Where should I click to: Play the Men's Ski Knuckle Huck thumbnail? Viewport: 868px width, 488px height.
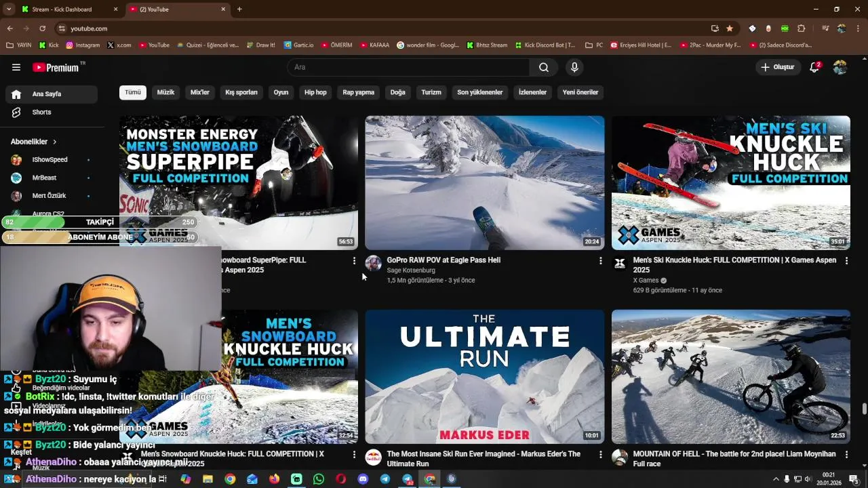tap(731, 182)
